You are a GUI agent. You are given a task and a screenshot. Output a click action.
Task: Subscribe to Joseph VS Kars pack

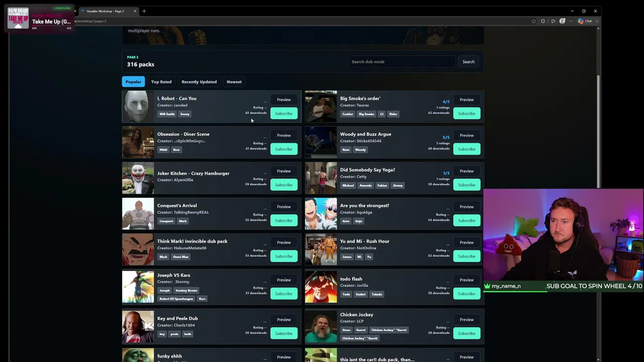[284, 294]
